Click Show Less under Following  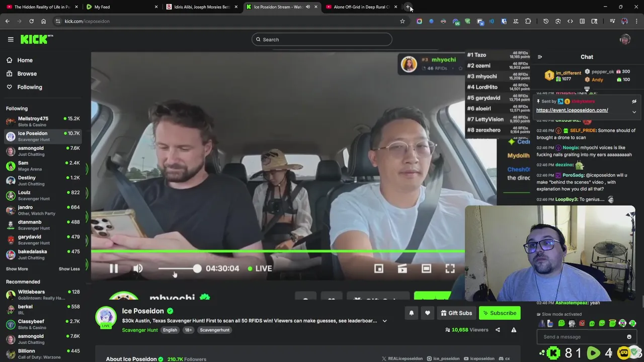69,269
